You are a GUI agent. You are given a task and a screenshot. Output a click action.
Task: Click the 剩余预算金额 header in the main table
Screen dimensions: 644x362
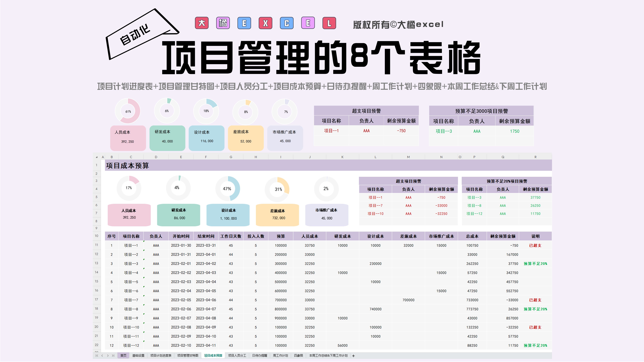[503, 236]
